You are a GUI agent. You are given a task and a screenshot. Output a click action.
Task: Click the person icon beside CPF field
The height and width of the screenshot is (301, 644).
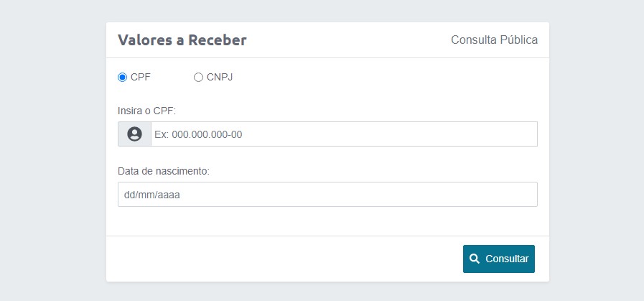click(134, 134)
